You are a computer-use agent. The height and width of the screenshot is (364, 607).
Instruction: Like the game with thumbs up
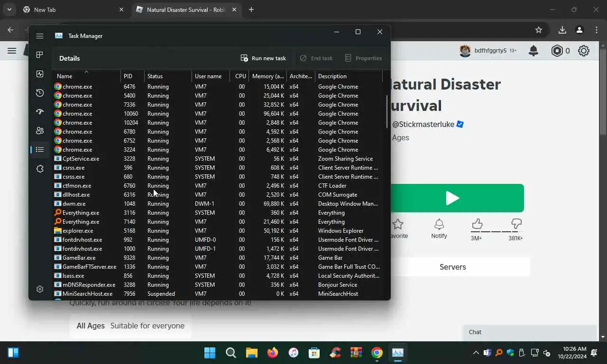pyautogui.click(x=477, y=224)
